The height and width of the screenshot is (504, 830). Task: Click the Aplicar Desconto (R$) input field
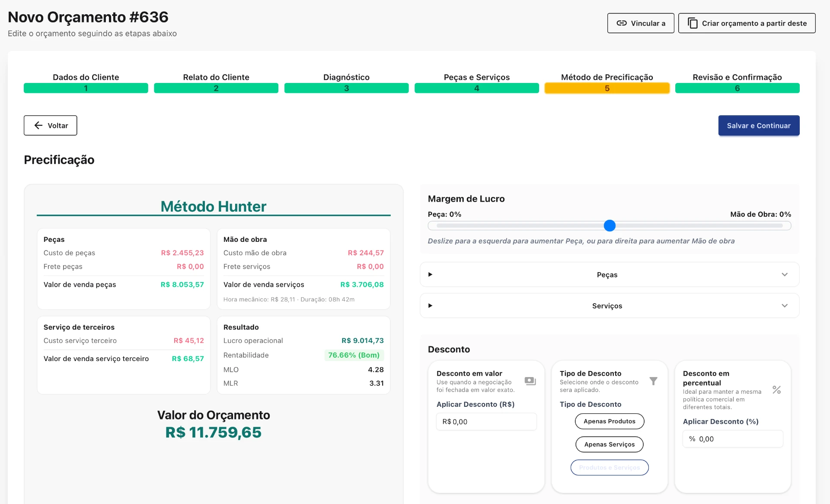tap(486, 422)
